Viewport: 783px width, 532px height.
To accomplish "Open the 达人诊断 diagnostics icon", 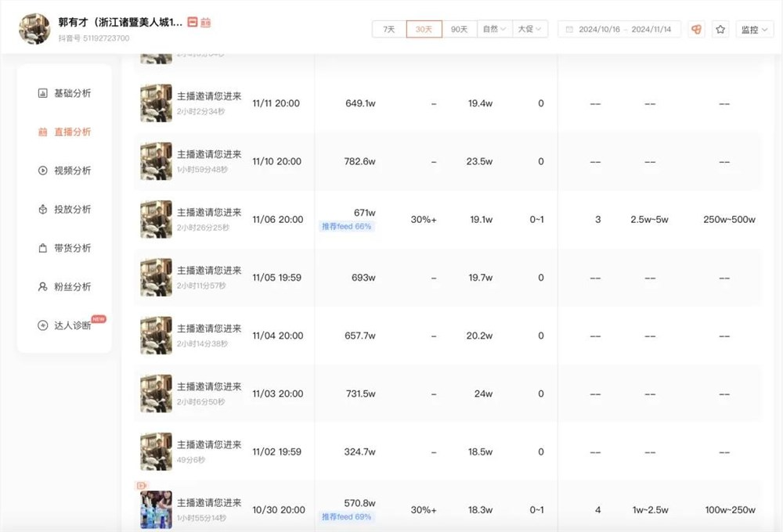I will coord(43,325).
